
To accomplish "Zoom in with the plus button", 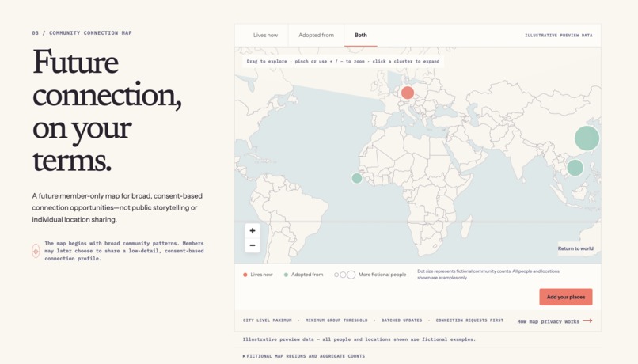I will tap(253, 230).
